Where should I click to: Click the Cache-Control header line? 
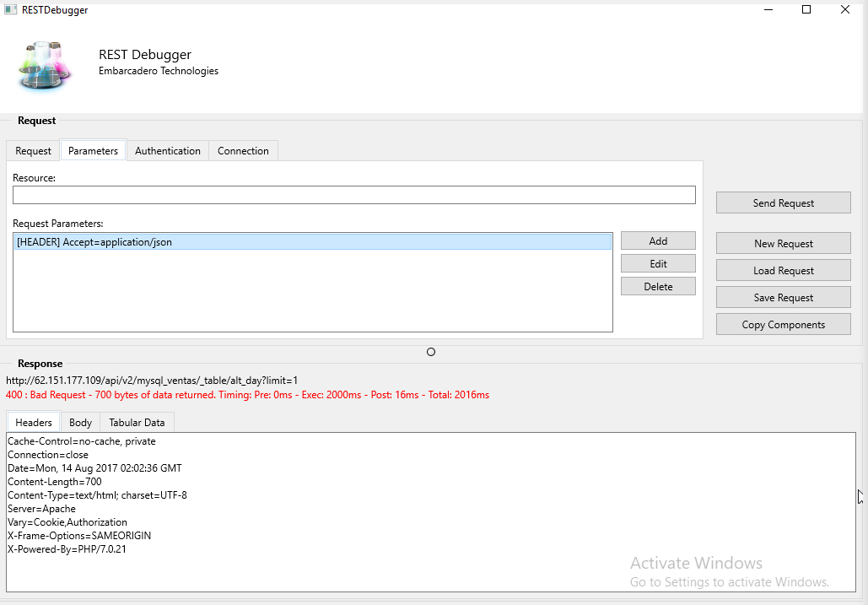(81, 441)
